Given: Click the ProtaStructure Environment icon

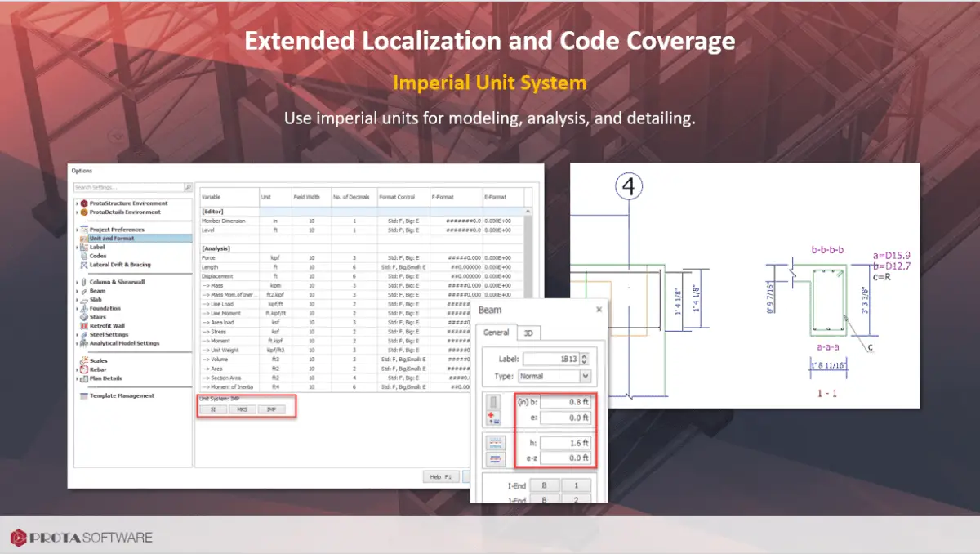Looking at the screenshot, I should coord(83,203).
